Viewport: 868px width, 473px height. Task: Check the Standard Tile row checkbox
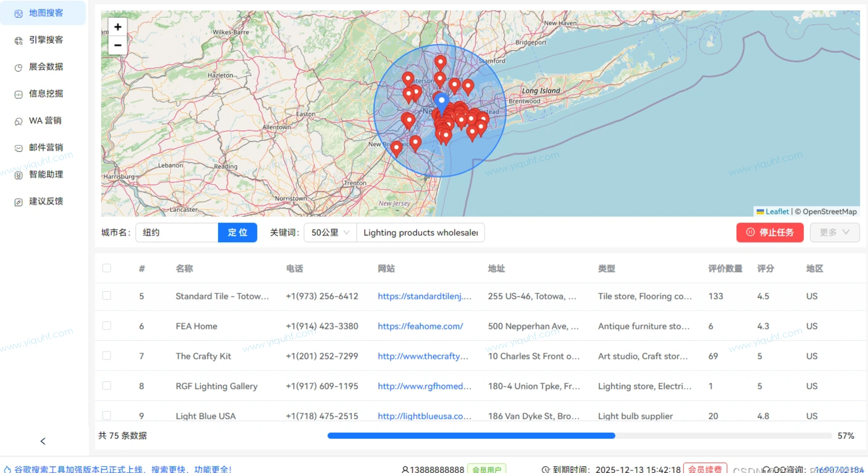107,295
